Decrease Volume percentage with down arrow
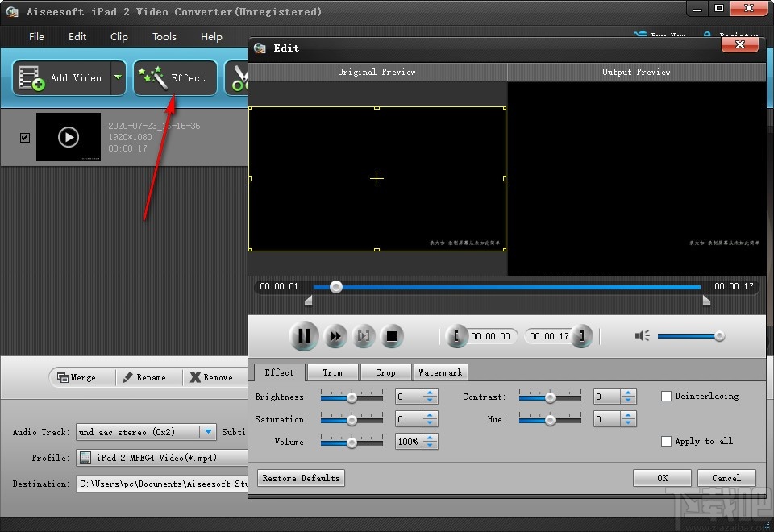The width and height of the screenshot is (774, 532). tap(430, 446)
